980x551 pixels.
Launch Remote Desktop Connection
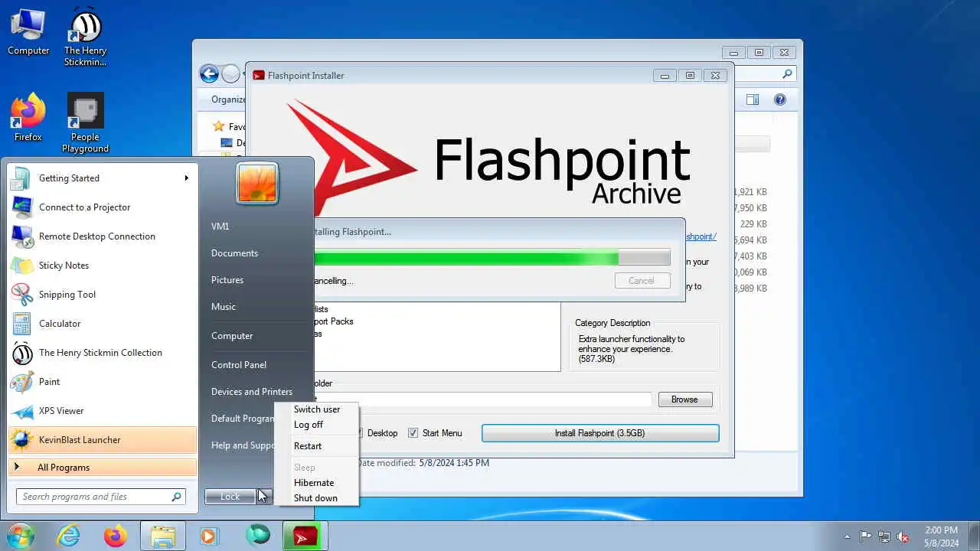pos(102,236)
